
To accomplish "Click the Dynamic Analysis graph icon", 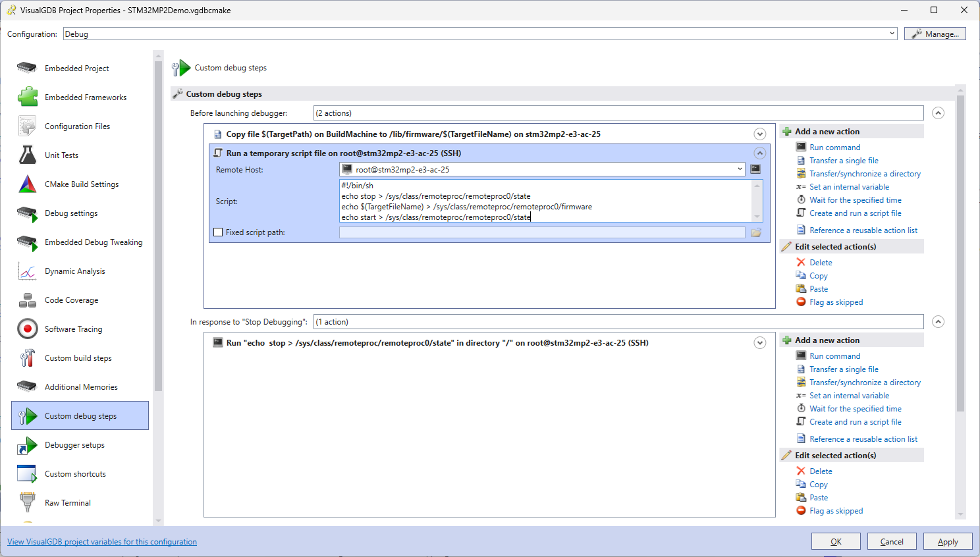I will [x=27, y=271].
